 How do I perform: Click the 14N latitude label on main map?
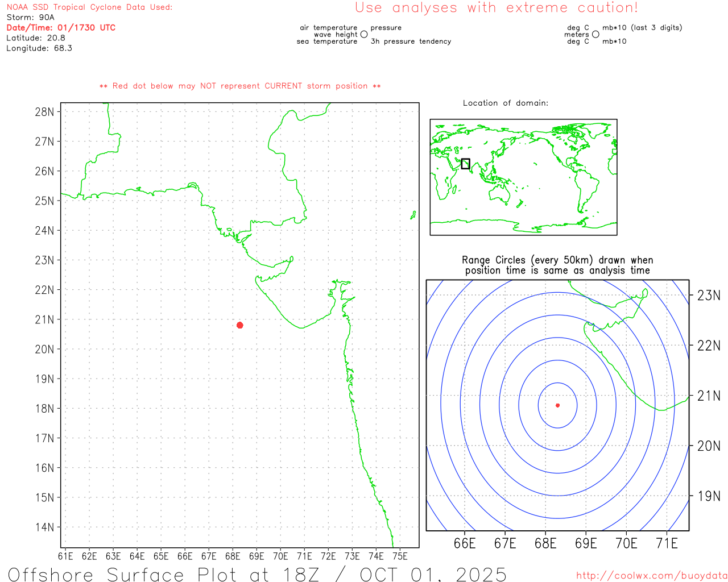(44, 527)
